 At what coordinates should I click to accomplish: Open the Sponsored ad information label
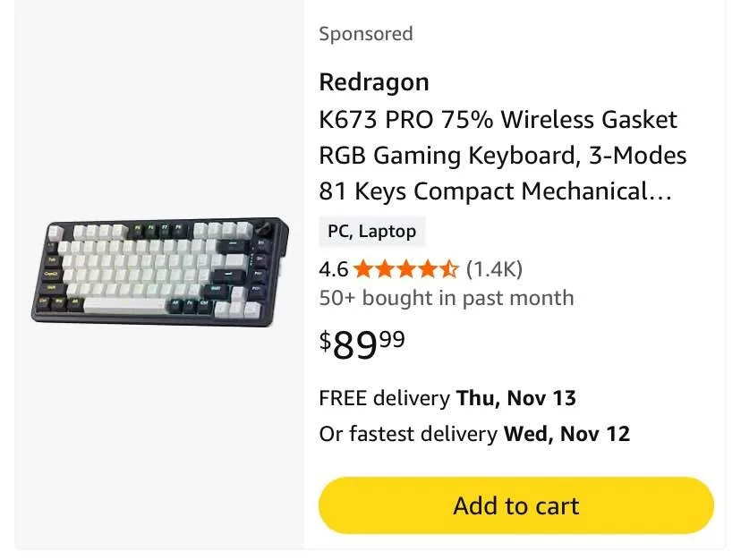click(x=365, y=33)
